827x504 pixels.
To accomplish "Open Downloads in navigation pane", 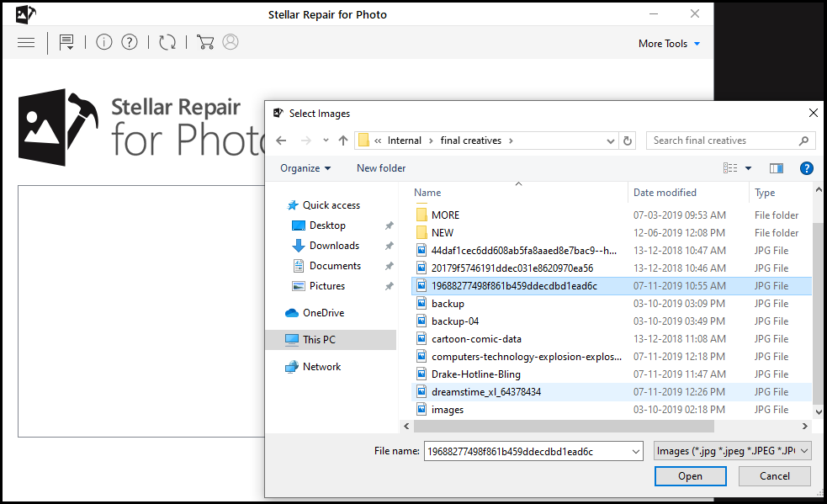I will 334,246.
